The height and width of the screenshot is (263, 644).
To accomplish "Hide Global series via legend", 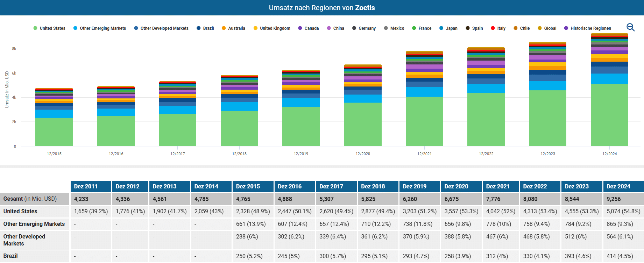I will click(547, 28).
